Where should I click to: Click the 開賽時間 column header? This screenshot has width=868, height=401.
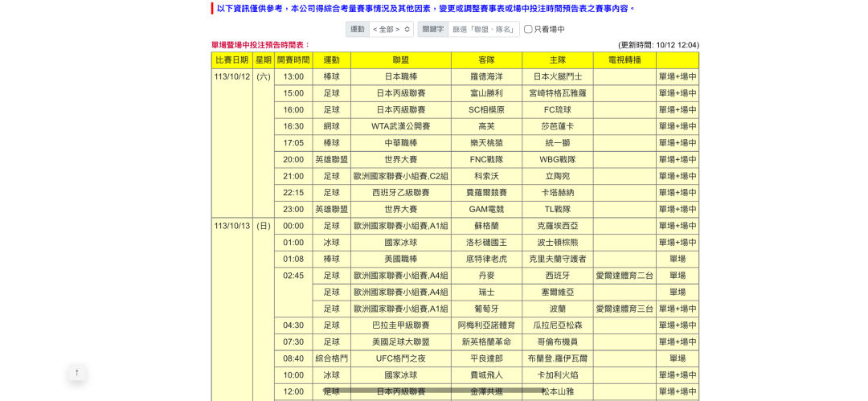pyautogui.click(x=293, y=59)
